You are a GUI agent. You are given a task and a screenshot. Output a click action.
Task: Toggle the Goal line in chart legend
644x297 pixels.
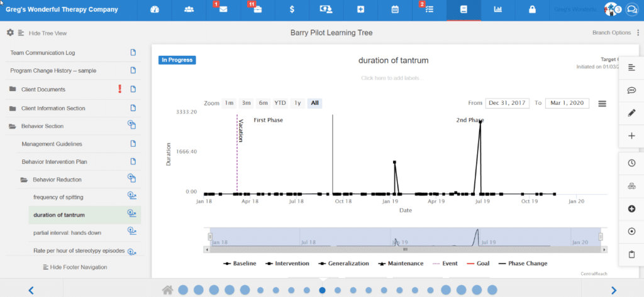(477, 263)
